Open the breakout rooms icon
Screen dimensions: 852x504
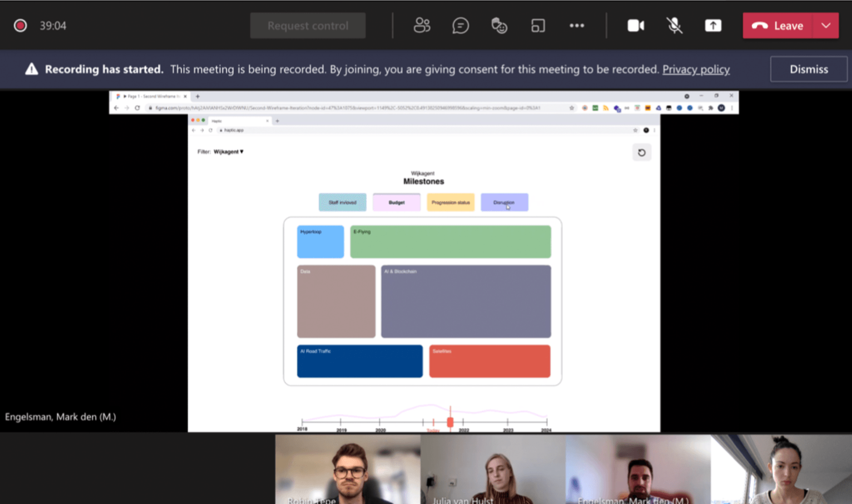538,26
